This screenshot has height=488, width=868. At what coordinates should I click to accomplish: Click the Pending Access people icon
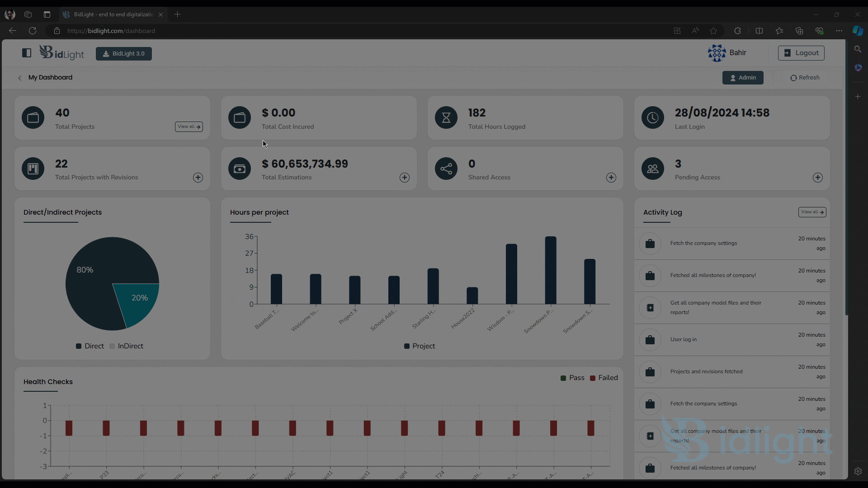point(652,169)
